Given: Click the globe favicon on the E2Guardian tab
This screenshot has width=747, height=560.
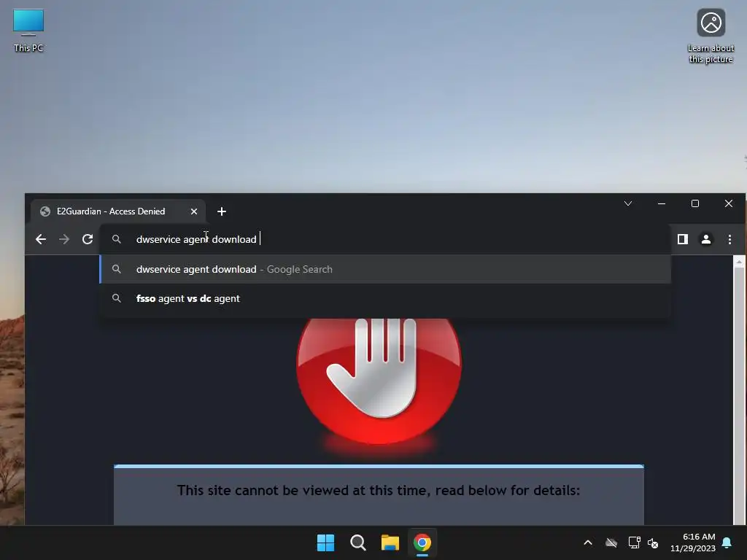Looking at the screenshot, I should click(x=45, y=211).
